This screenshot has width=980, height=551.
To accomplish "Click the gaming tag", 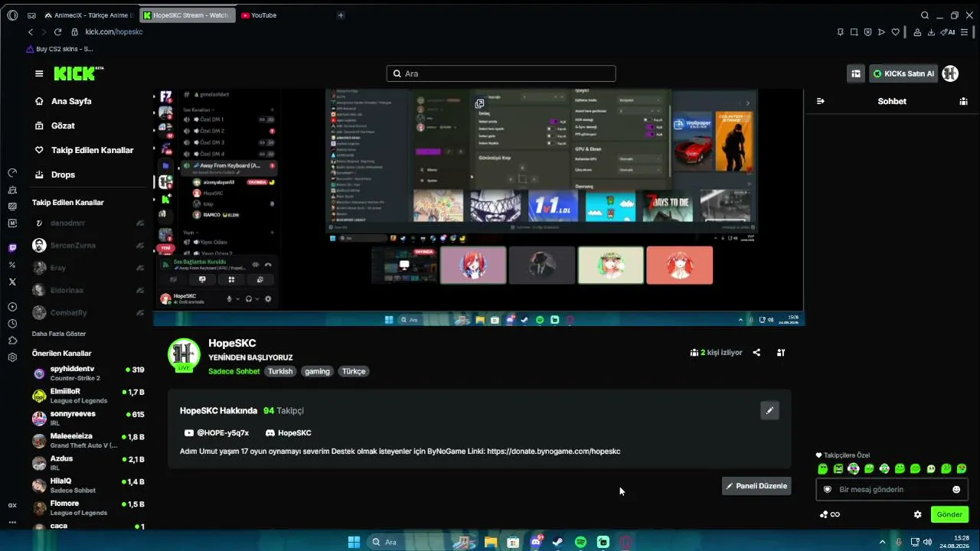I will [317, 371].
